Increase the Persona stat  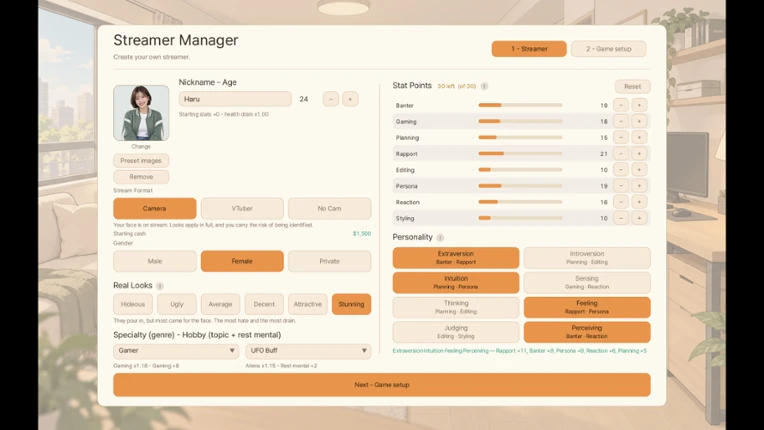click(x=639, y=186)
